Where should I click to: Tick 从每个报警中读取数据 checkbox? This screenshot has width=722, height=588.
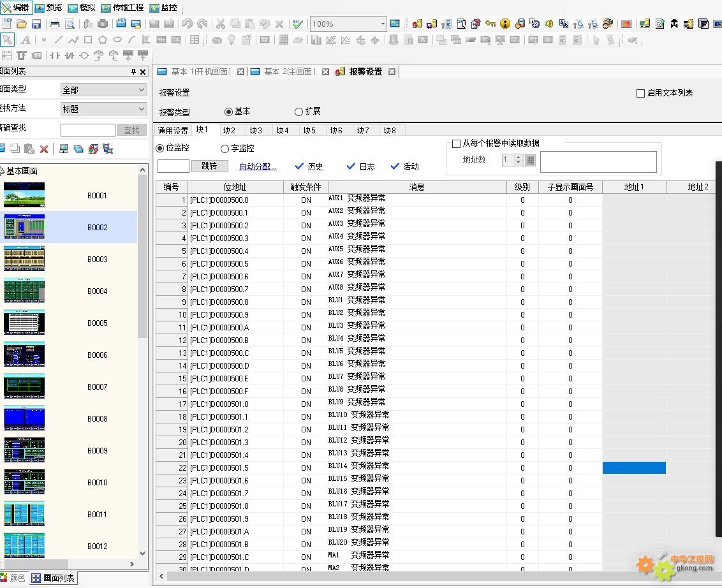coord(456,143)
